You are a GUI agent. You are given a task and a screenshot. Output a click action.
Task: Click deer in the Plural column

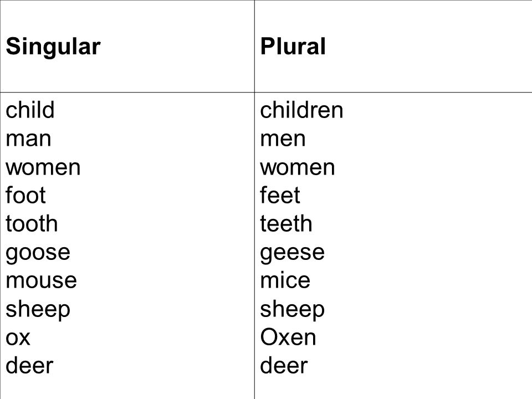pos(284,365)
